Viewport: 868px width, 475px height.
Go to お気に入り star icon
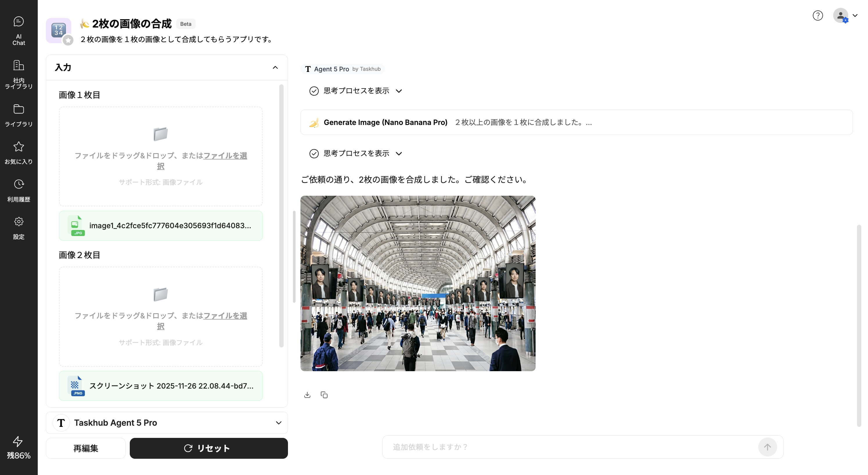point(19,153)
